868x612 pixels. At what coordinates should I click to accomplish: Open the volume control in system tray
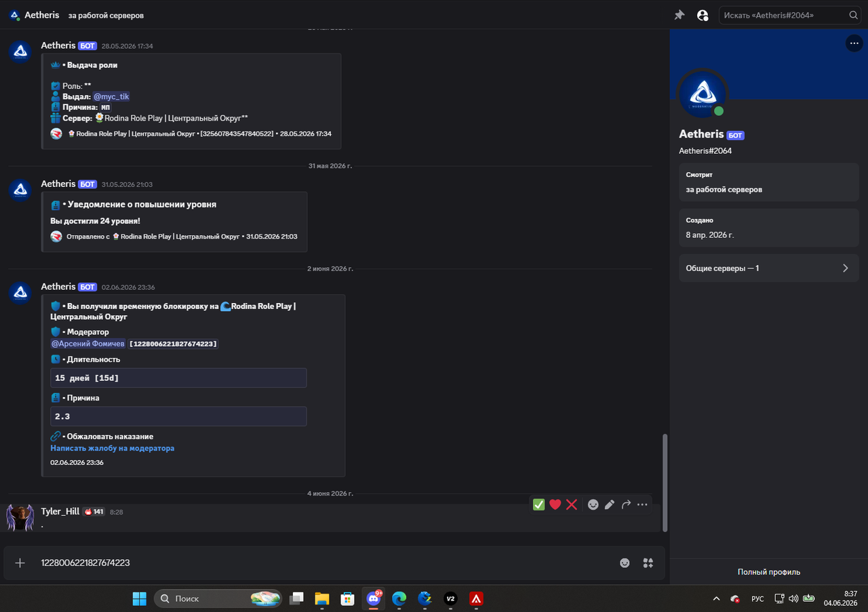tap(793, 599)
